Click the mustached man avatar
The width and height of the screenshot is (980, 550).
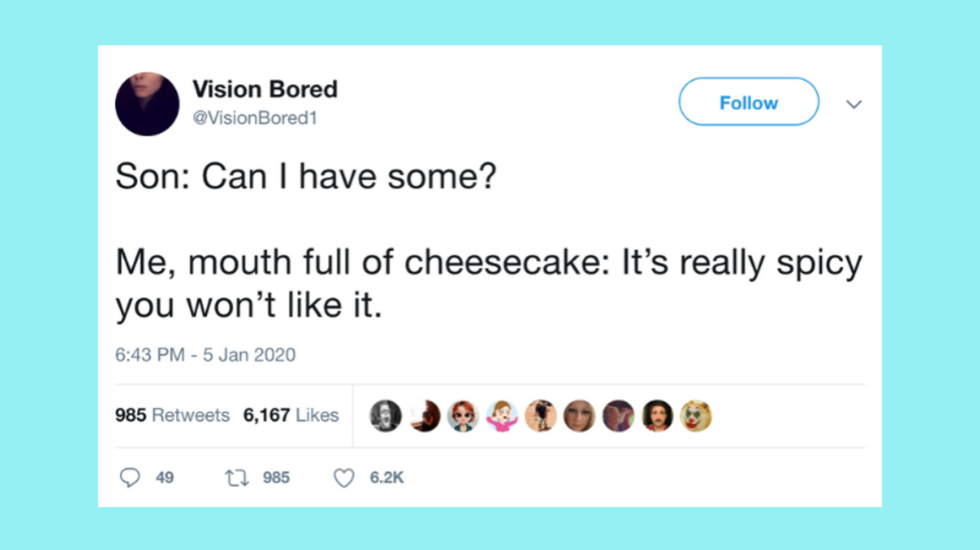[x=658, y=416]
